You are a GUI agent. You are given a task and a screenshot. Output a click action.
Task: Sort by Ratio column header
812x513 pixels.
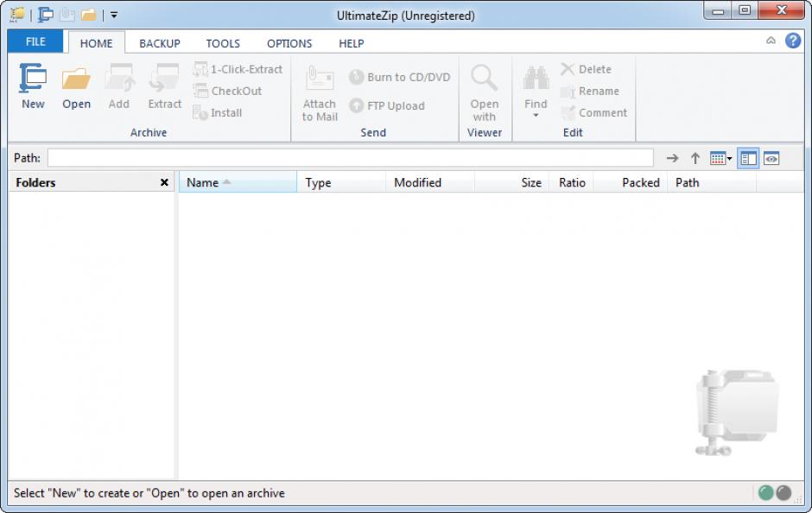(x=571, y=182)
